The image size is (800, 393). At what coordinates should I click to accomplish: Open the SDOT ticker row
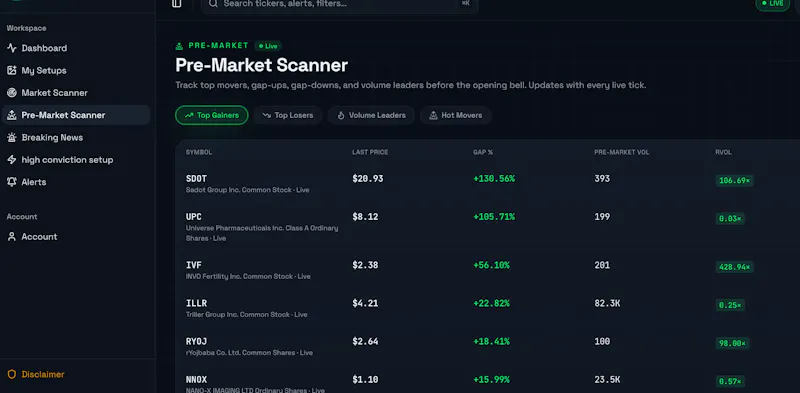[x=487, y=184]
